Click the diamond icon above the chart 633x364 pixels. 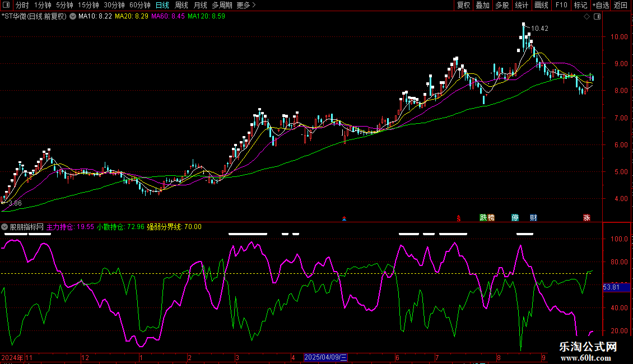point(586,17)
